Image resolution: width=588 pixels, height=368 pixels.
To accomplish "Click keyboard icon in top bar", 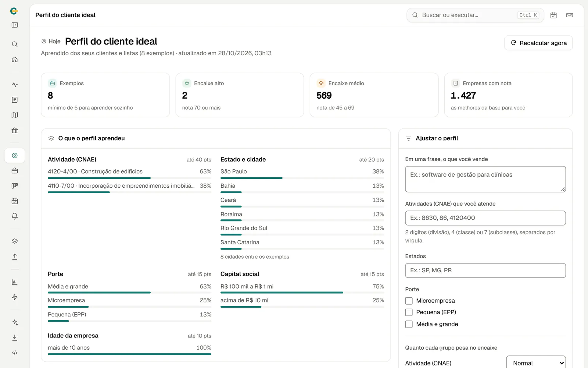I will tap(570, 15).
